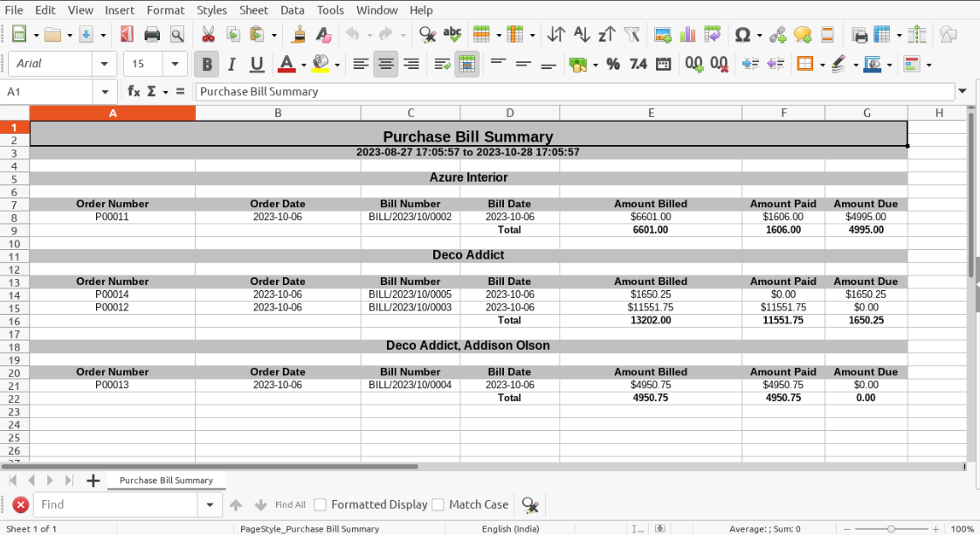Click Clear Direct Formatting icon
The width and height of the screenshot is (980, 535).
323,34
